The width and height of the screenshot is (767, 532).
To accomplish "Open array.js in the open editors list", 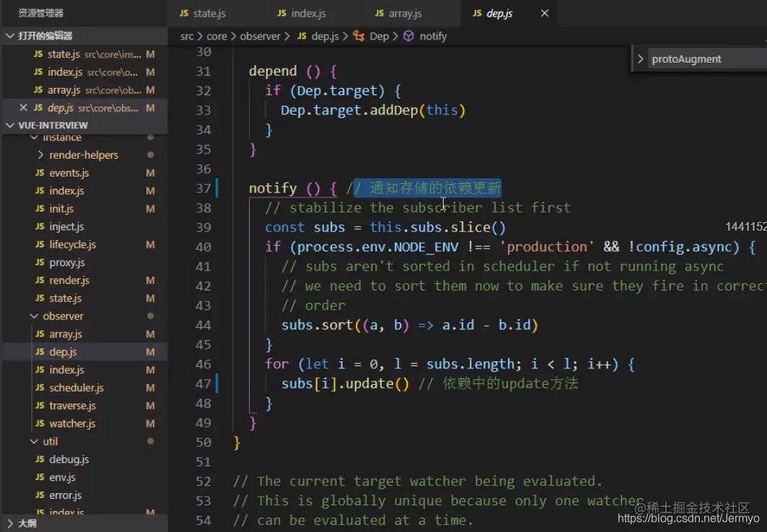I will coord(84,90).
